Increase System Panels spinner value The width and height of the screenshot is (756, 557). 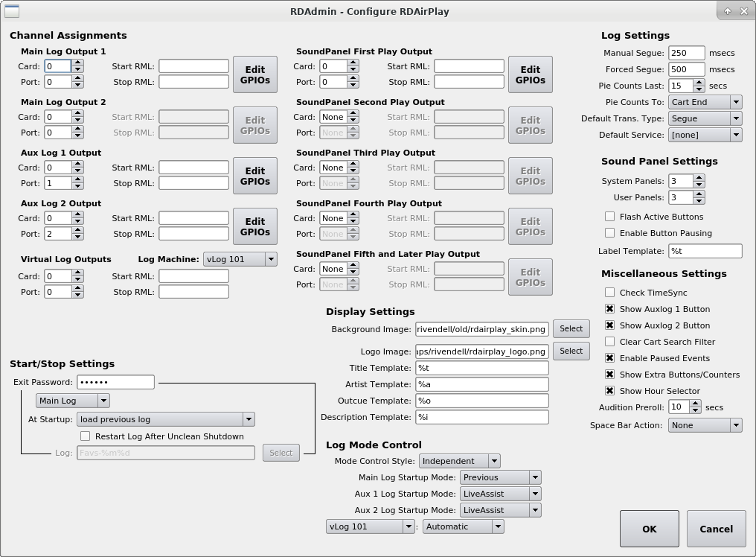pos(699,178)
